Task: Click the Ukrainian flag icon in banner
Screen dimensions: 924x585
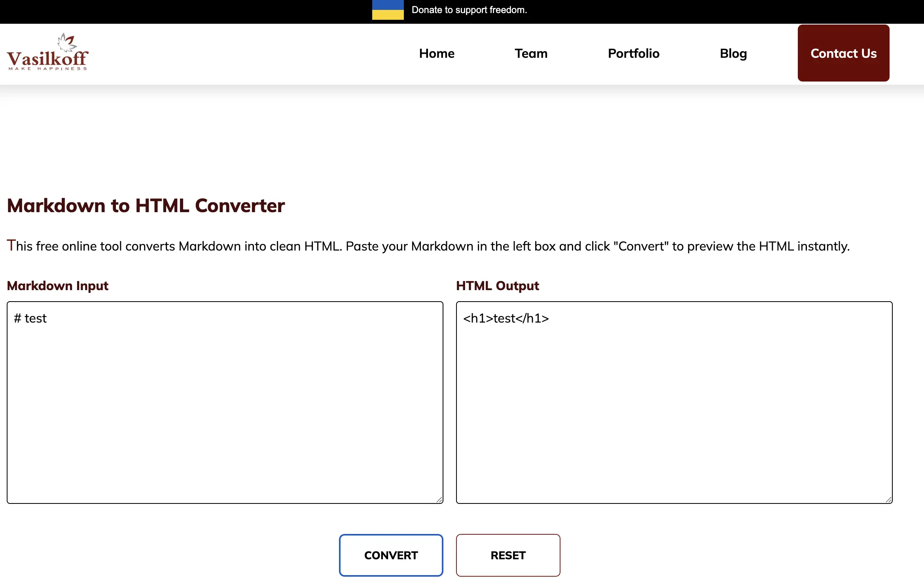Action: [x=387, y=11]
